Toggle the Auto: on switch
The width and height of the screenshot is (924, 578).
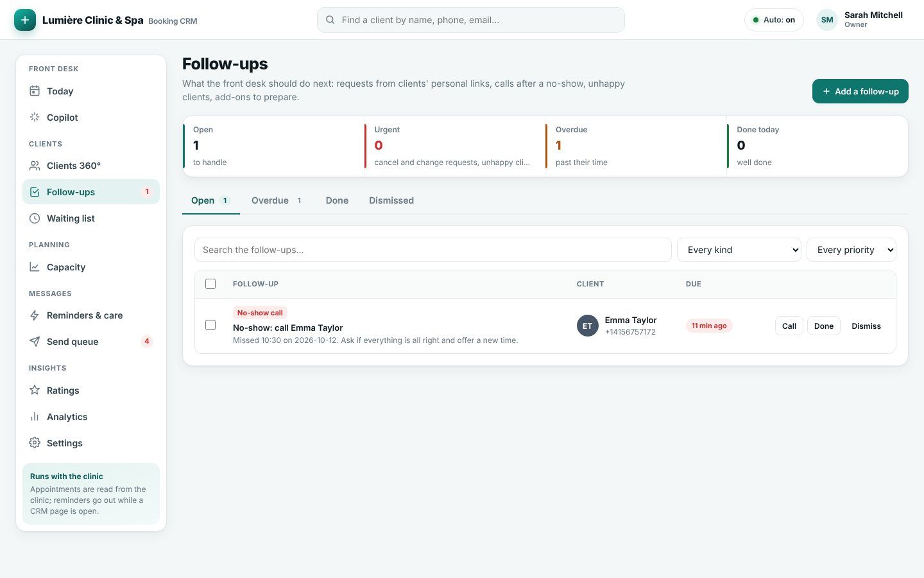coord(774,20)
